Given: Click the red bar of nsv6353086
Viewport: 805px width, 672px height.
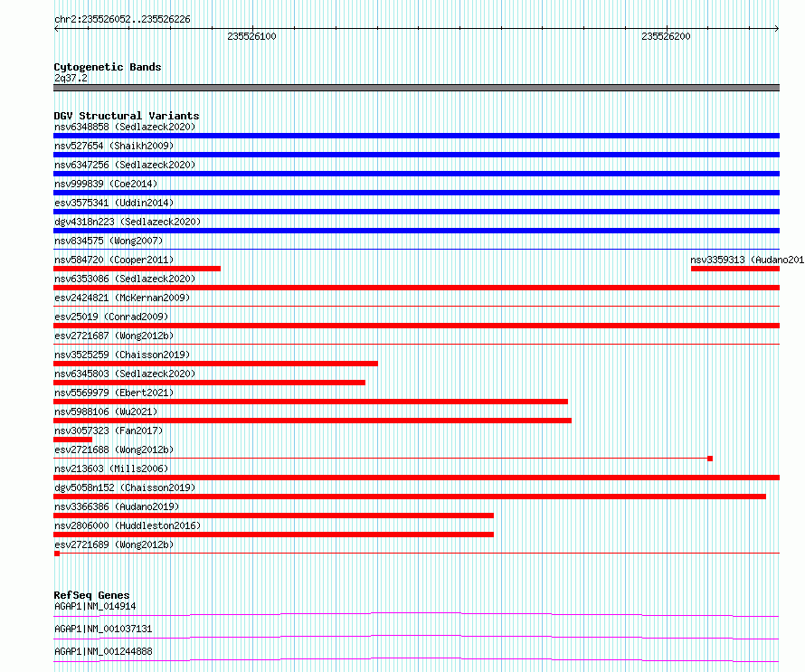Looking at the screenshot, I should click(416, 288).
